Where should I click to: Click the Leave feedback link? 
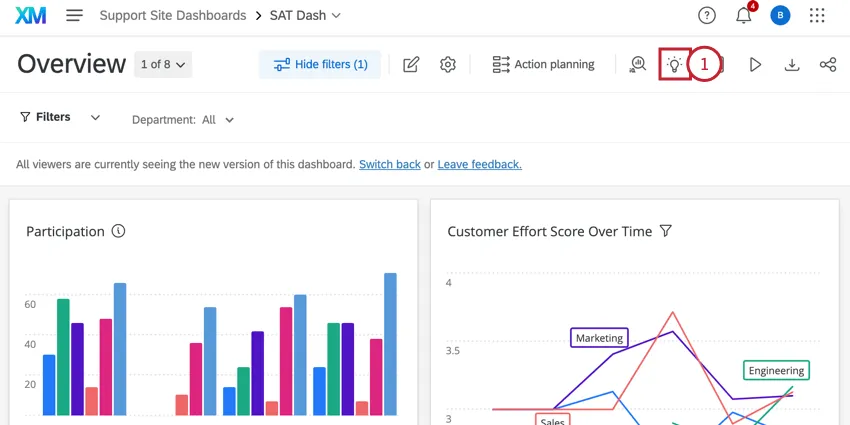coord(479,164)
